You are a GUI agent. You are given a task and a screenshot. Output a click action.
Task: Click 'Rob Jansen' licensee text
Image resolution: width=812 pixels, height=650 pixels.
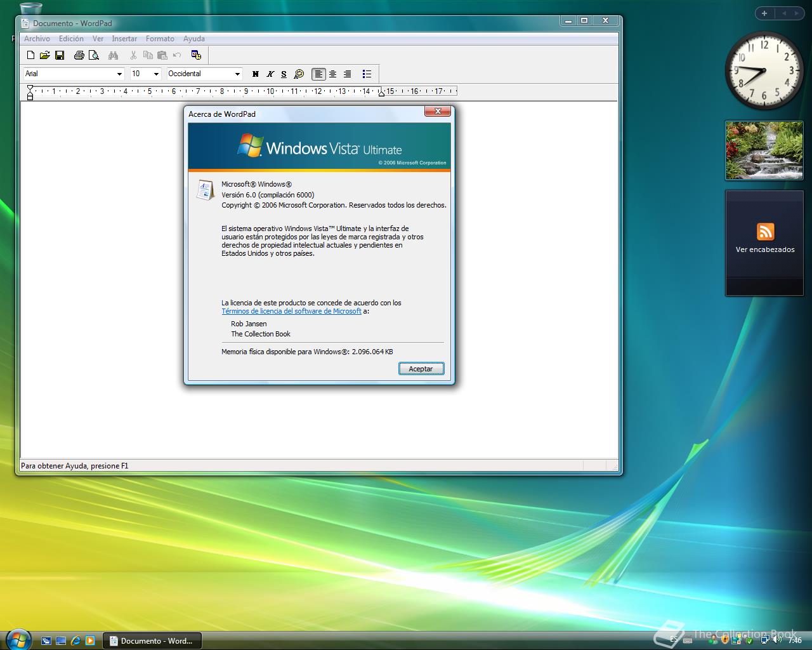coord(249,324)
